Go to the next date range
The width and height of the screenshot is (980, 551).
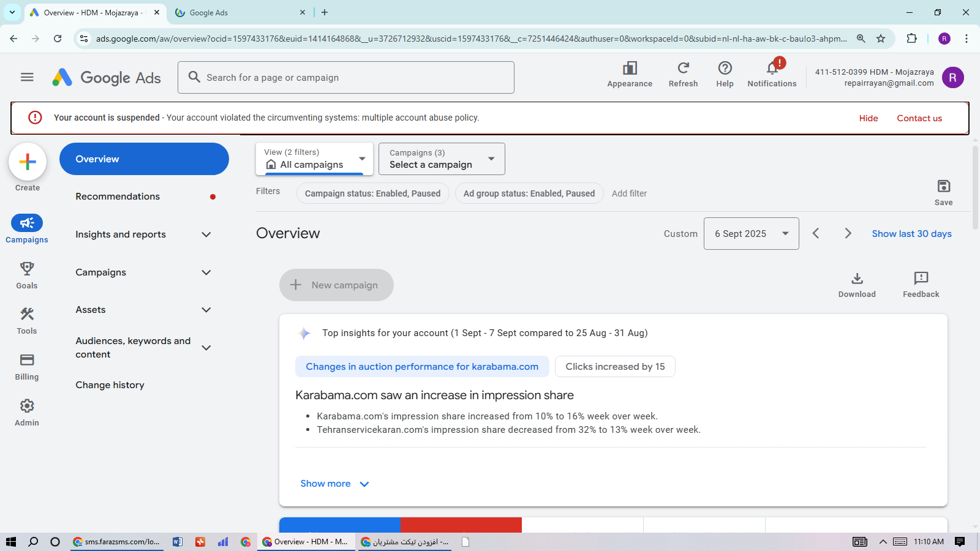tap(848, 233)
